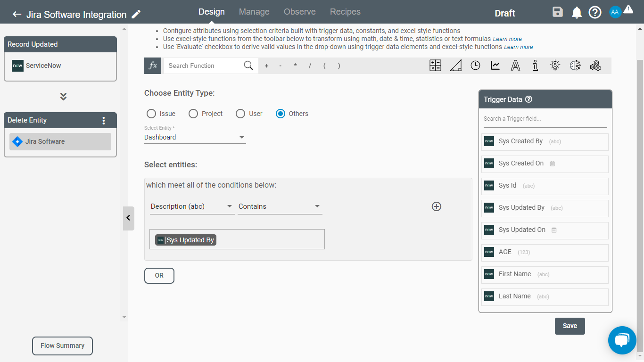Open the help question mark icon
The image size is (644, 362).
point(595,13)
